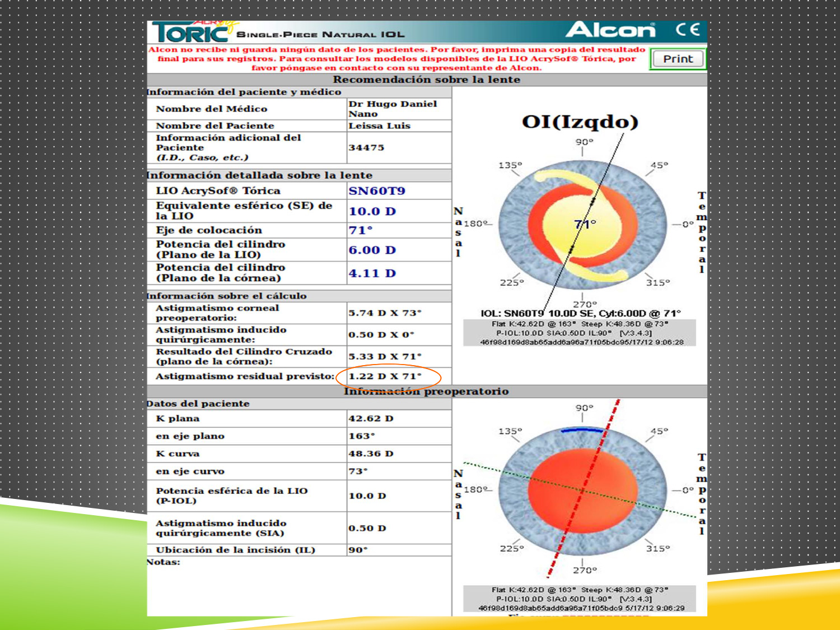Click the 'IOL: SN60T9 10.0D SE' diagram caption
This screenshot has width=840, height=630.
580,314
